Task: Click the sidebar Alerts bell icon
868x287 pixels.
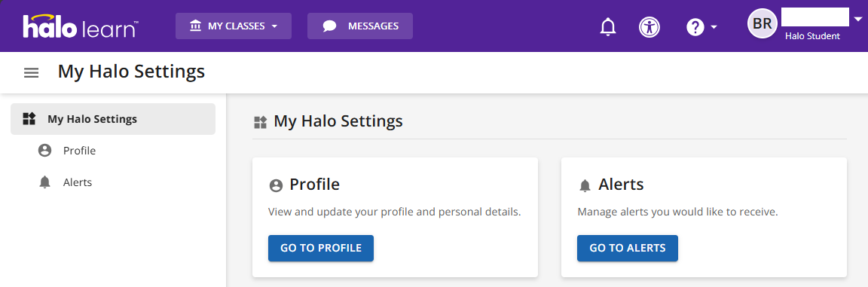Action: (x=45, y=182)
